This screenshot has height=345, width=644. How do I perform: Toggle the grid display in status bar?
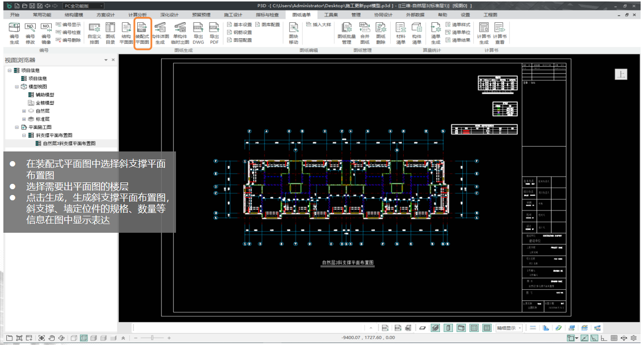click(614, 338)
